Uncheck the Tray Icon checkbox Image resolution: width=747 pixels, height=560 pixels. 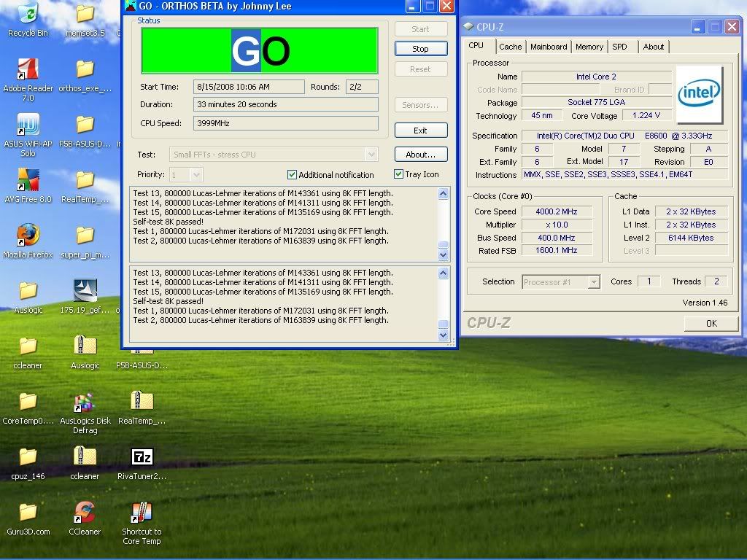click(x=399, y=174)
